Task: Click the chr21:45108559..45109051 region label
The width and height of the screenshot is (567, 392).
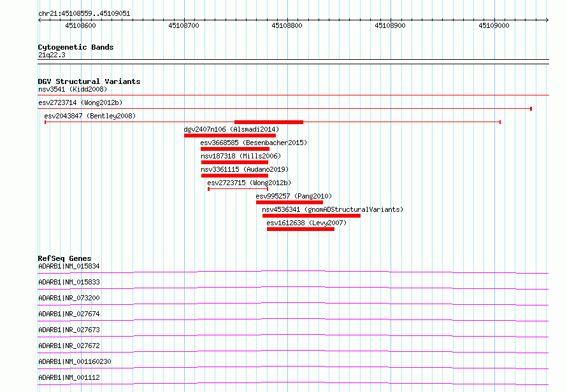Action: [84, 13]
